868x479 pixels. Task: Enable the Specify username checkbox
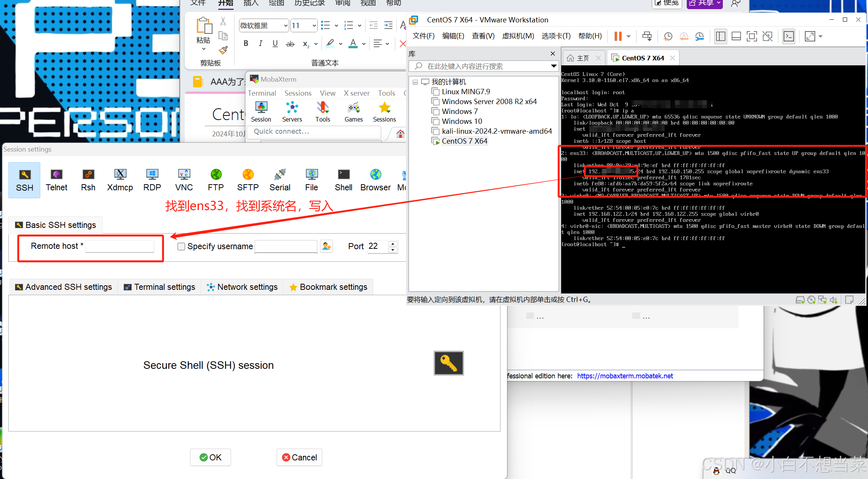pyautogui.click(x=181, y=246)
